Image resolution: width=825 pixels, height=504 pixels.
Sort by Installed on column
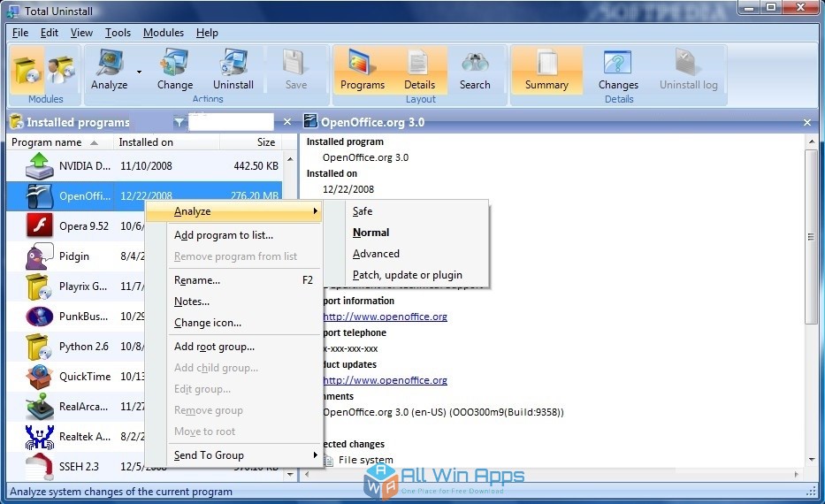pyautogui.click(x=166, y=142)
